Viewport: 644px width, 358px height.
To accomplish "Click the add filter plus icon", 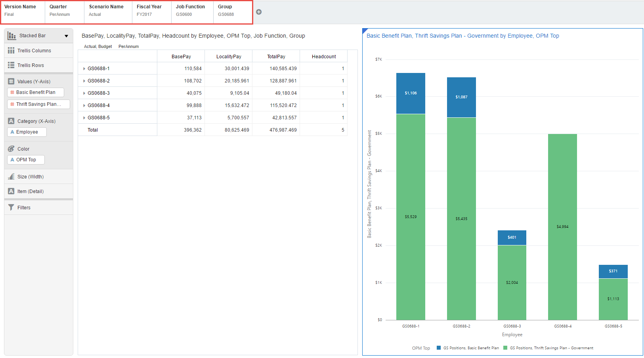I will (259, 12).
